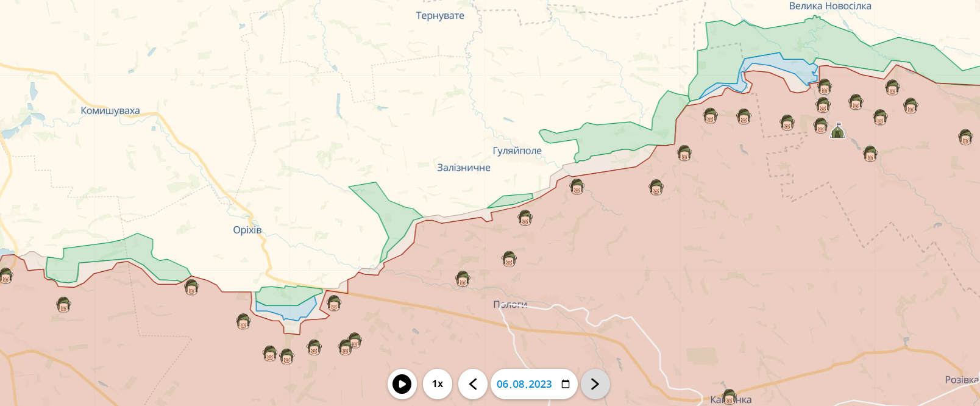Click the Оріхів city label
This screenshot has height=406, width=980.
coord(247,230)
